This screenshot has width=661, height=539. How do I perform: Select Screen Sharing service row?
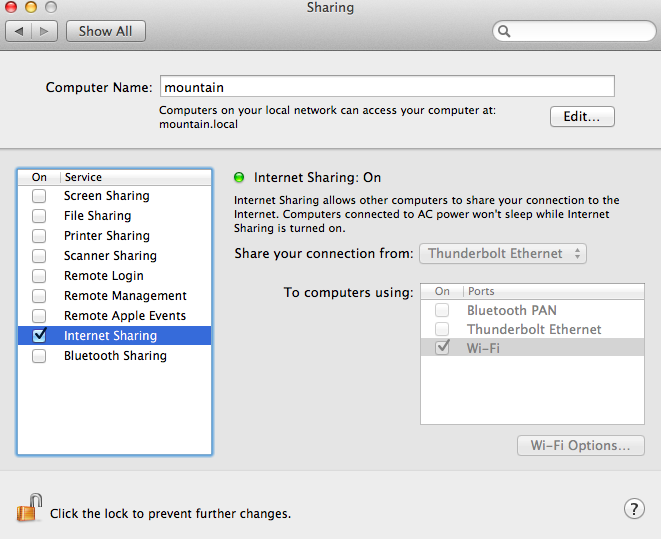(x=114, y=196)
